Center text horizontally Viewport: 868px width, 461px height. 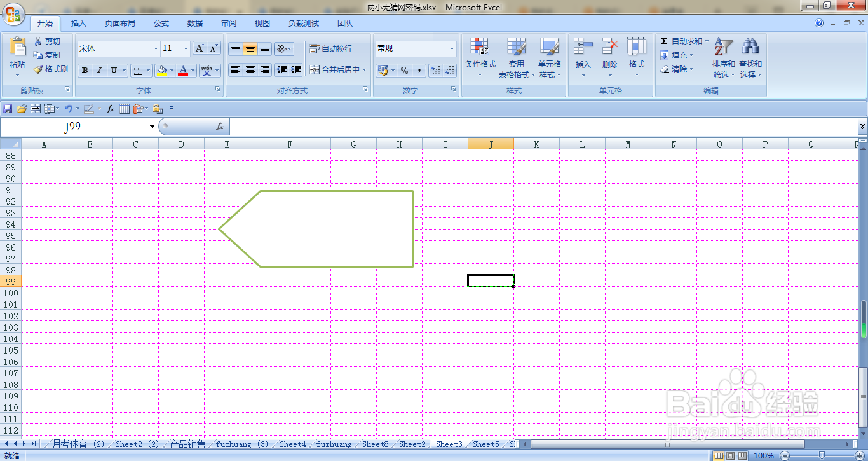coord(250,70)
